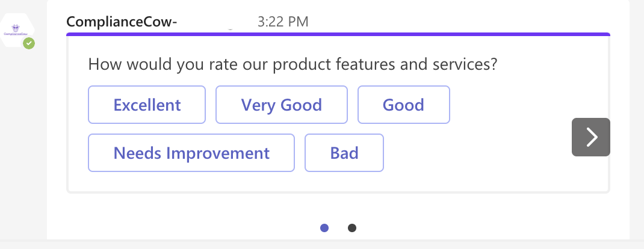Click blank card space right of Good
This screenshot has width=644, height=249.
(x=512, y=105)
